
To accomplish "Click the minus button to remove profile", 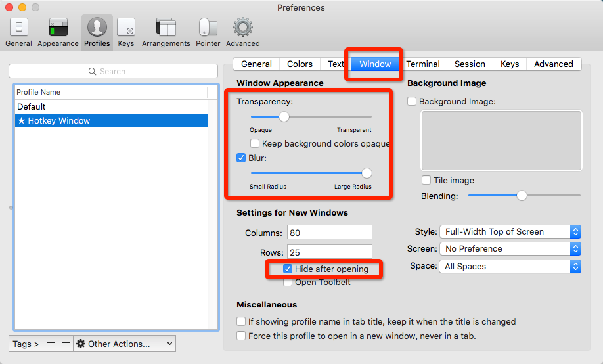I will 66,343.
